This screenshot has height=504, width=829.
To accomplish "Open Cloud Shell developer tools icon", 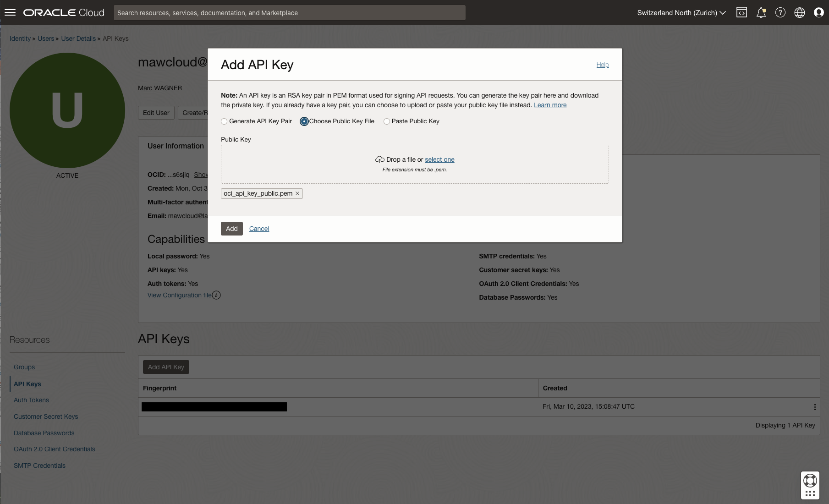I will click(x=741, y=12).
